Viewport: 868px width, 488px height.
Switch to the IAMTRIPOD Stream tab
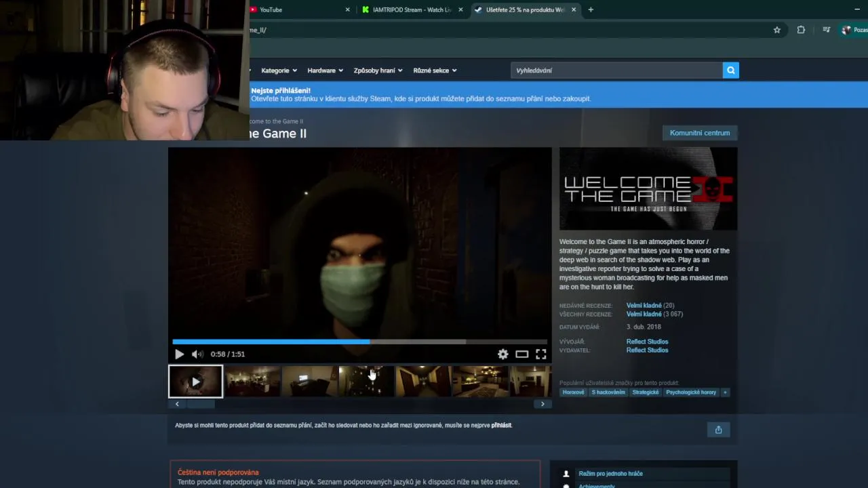[x=412, y=9]
